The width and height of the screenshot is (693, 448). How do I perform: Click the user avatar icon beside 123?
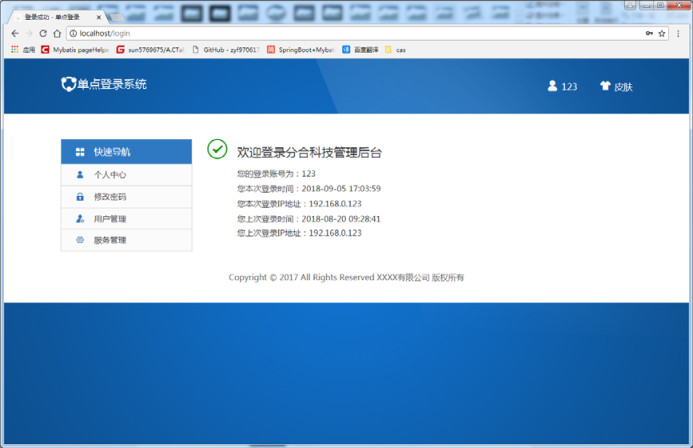click(552, 86)
